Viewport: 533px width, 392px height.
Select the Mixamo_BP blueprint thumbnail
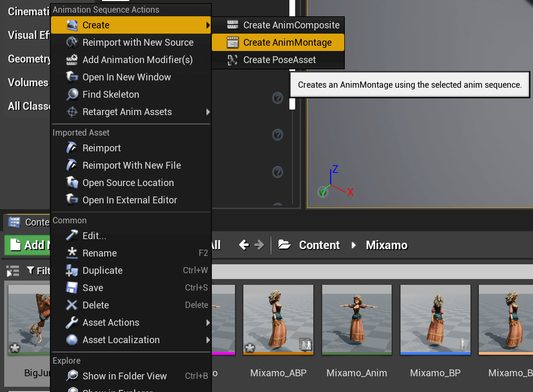click(435, 319)
